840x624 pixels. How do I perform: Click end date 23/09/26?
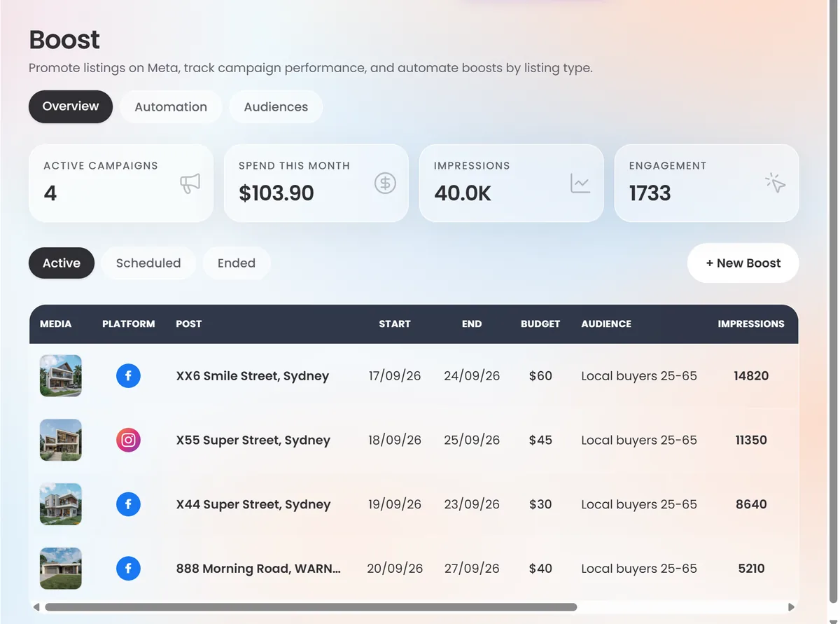coord(472,504)
